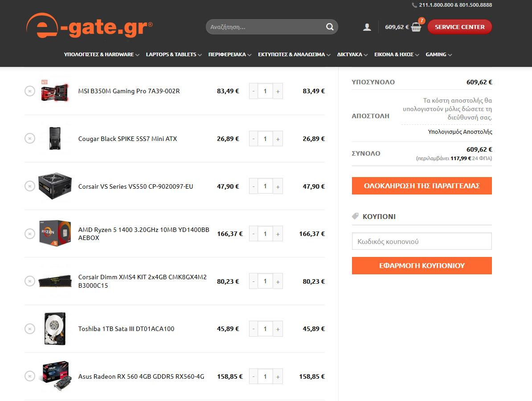Increase quantity of MSI B350M motherboard

(x=278, y=91)
